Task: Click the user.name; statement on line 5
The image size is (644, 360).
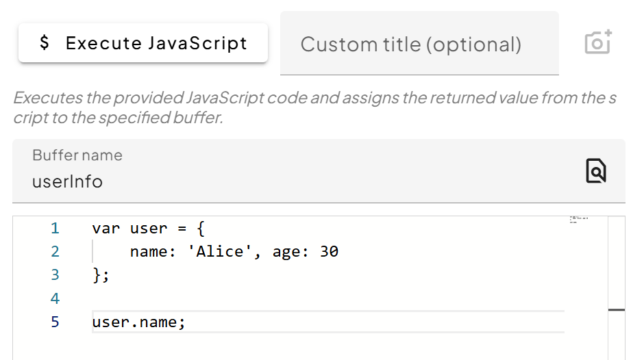Action: click(x=138, y=322)
